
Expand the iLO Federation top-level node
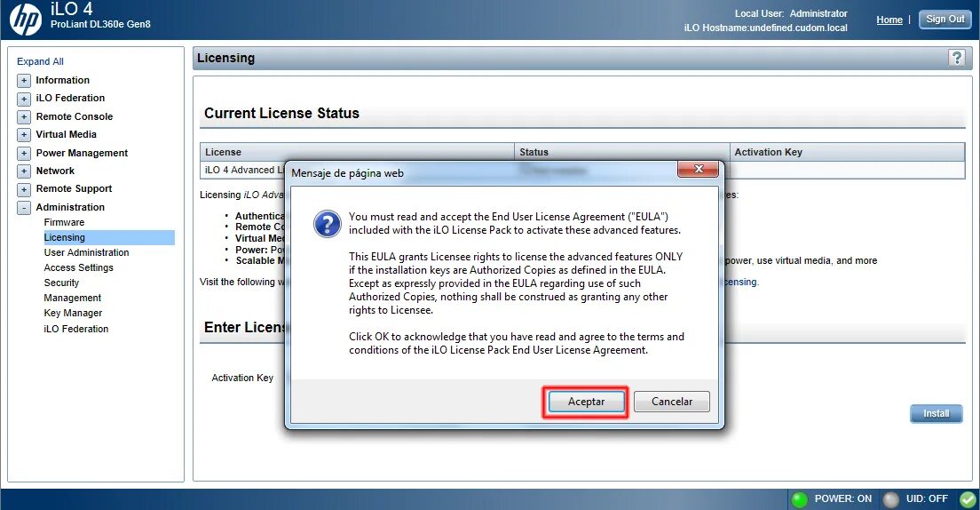point(24,99)
